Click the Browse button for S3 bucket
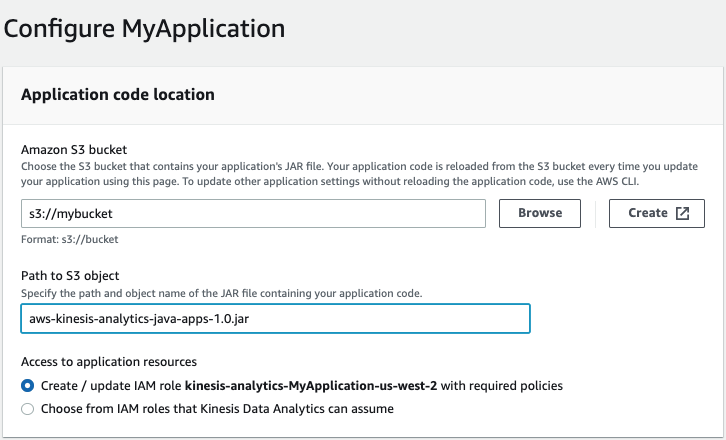The width and height of the screenshot is (726, 440). point(540,213)
